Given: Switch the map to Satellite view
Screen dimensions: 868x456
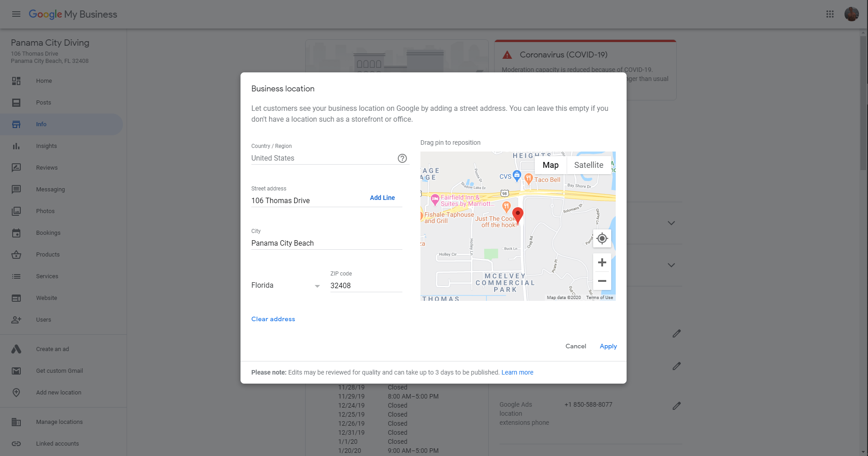Looking at the screenshot, I should 588,165.
